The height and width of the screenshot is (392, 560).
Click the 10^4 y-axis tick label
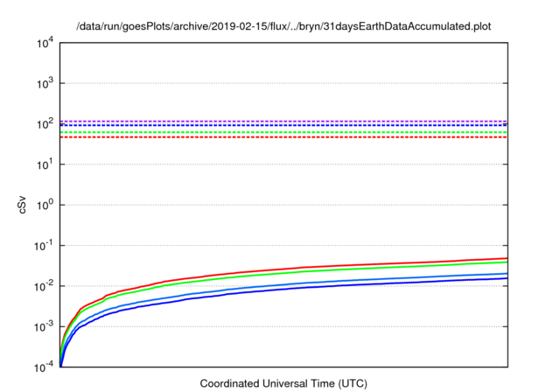[x=45, y=43]
